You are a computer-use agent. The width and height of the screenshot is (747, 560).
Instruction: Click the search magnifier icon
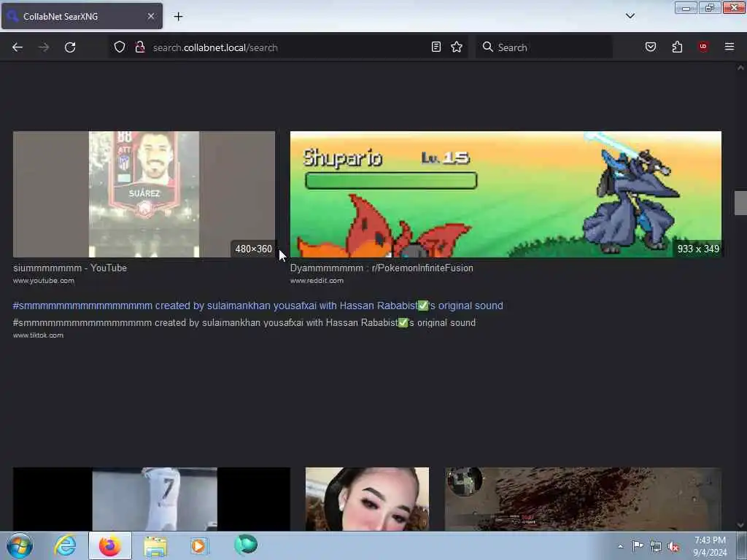pos(487,47)
